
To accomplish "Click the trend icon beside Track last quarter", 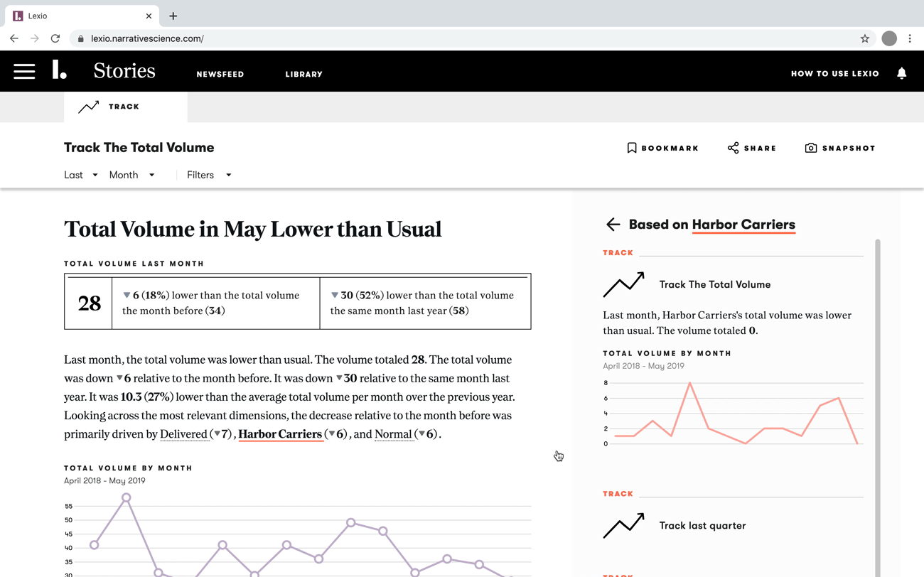I will click(623, 526).
